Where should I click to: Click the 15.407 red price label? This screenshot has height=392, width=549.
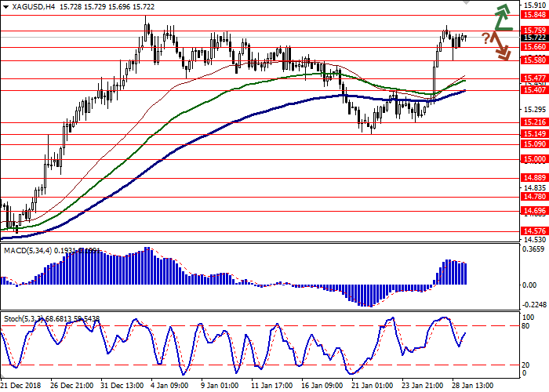(x=534, y=90)
